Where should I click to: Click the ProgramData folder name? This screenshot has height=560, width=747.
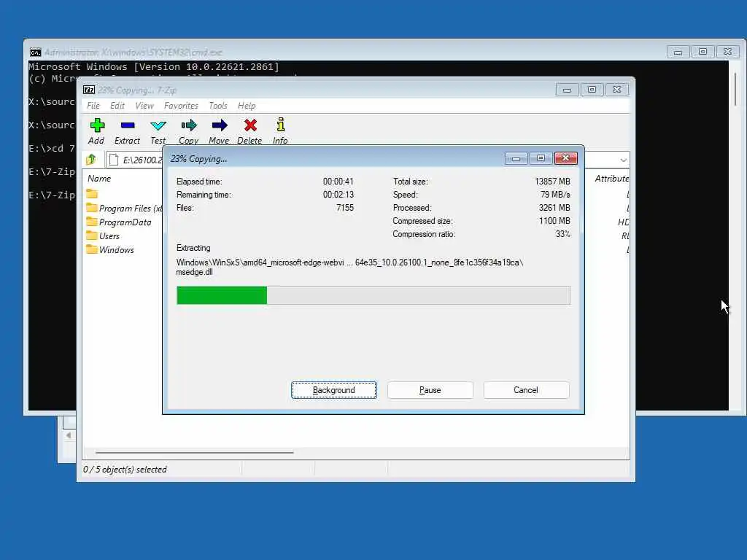(125, 222)
